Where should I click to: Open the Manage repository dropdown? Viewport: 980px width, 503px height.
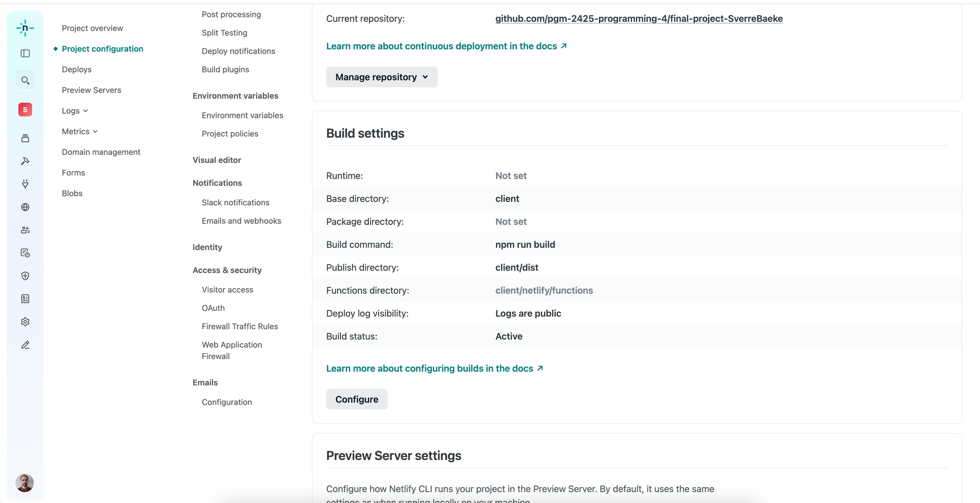click(x=381, y=77)
